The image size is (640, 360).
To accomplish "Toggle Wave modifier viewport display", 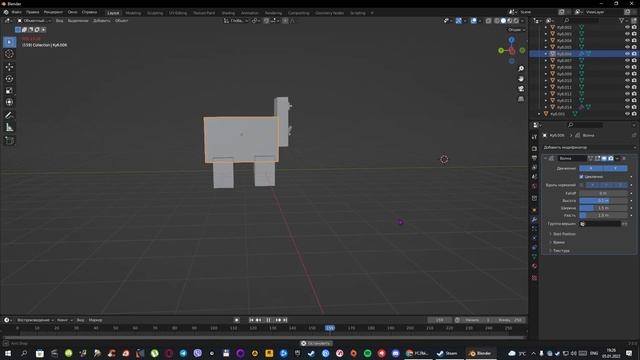I will pos(604,158).
